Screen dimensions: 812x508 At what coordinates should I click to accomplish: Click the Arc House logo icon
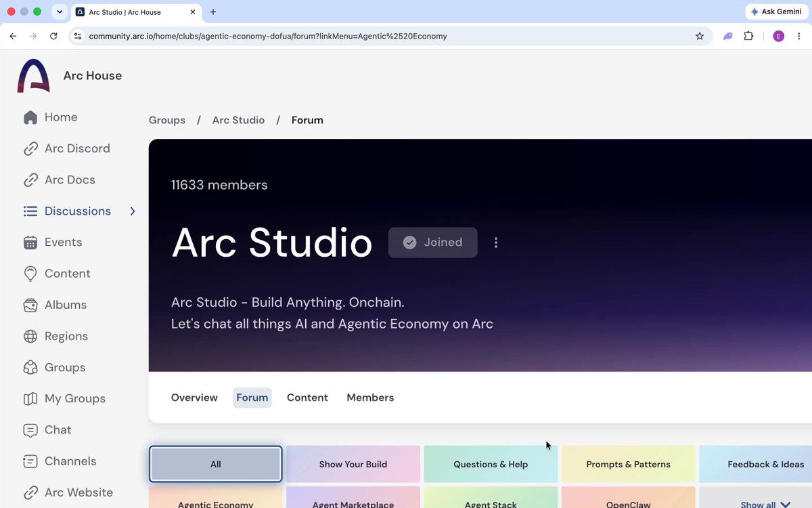34,76
